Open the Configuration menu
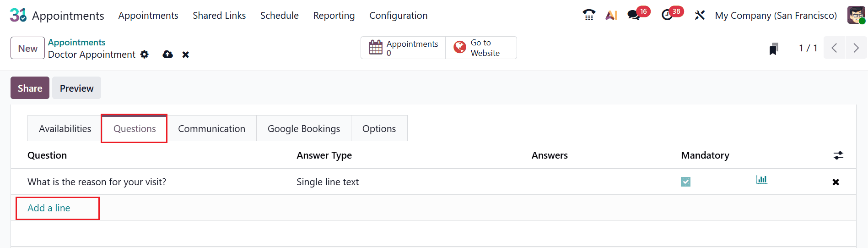Viewport: 868px width, 248px height. coord(399,16)
